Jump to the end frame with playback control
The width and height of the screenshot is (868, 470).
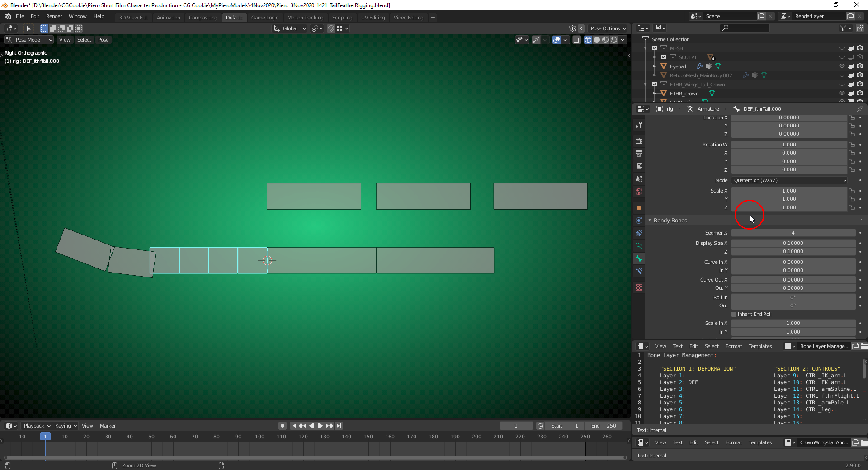click(339, 425)
